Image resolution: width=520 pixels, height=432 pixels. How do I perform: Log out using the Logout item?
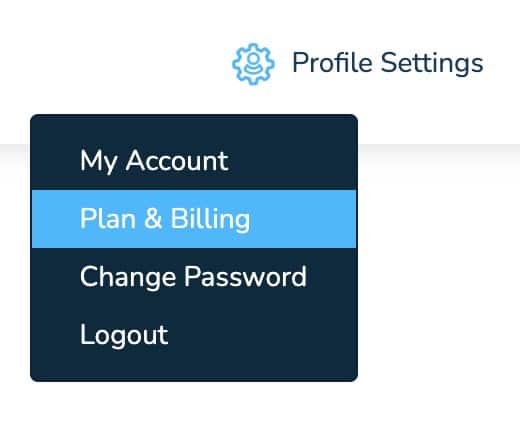[x=194, y=335]
